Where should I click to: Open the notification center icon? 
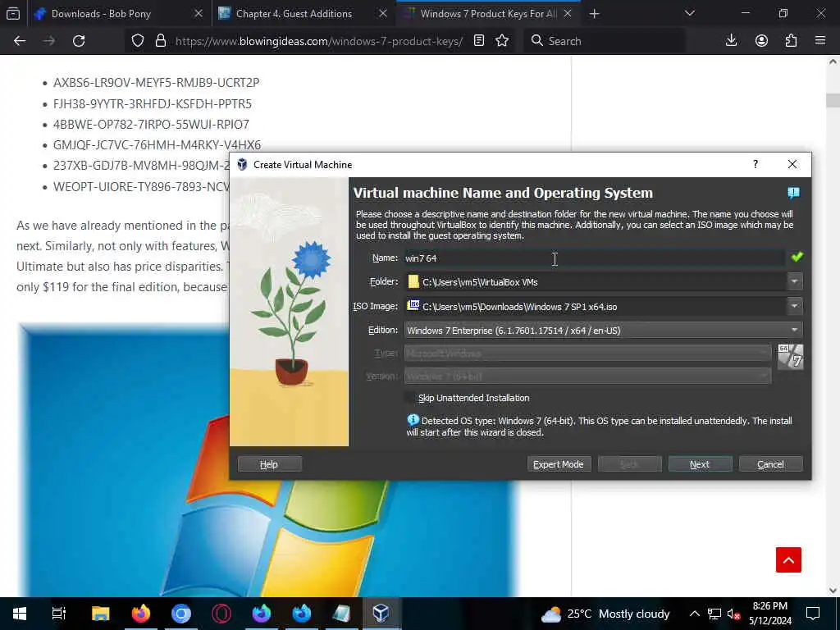click(813, 614)
